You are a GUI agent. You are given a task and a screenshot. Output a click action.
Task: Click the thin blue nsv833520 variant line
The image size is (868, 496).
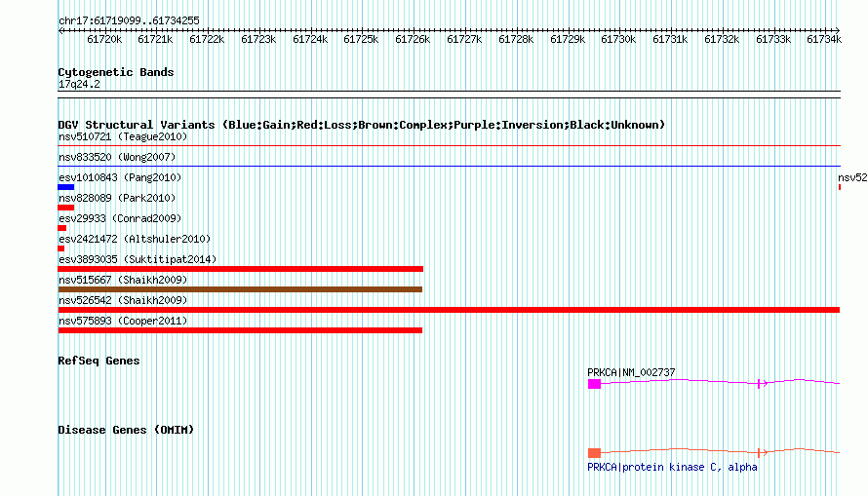coord(449,167)
